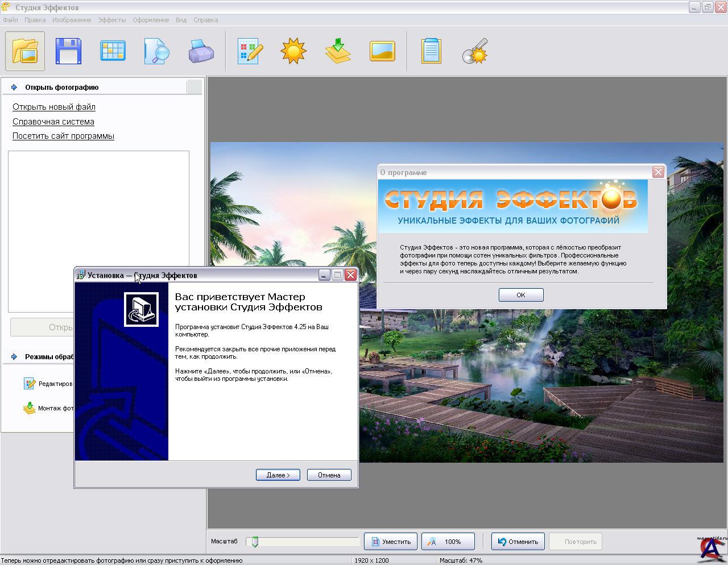The width and height of the screenshot is (728, 565).
Task: Click the 'Масштаб' zoom slider handle
Action: point(255,542)
